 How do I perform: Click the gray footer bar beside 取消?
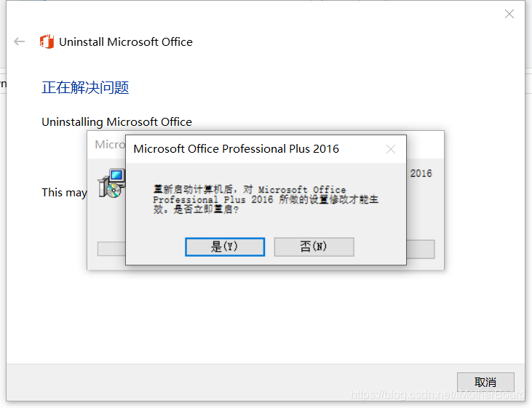tap(231, 383)
